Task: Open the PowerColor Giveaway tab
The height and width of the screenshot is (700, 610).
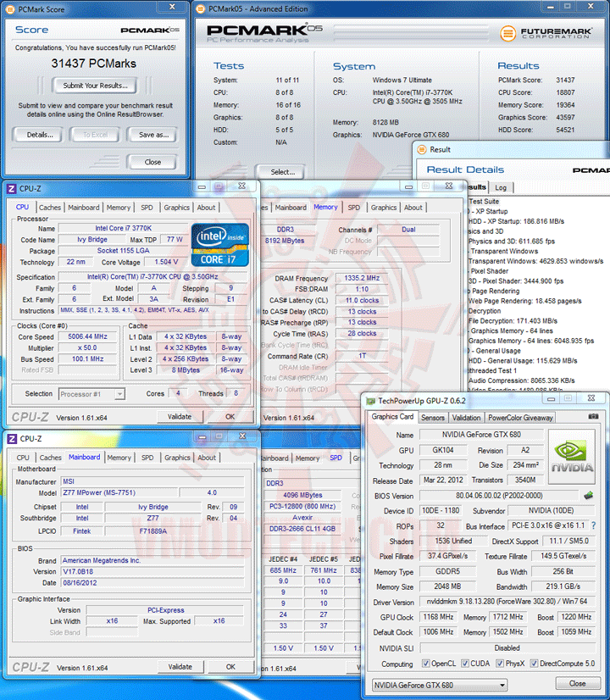Action: [x=520, y=418]
